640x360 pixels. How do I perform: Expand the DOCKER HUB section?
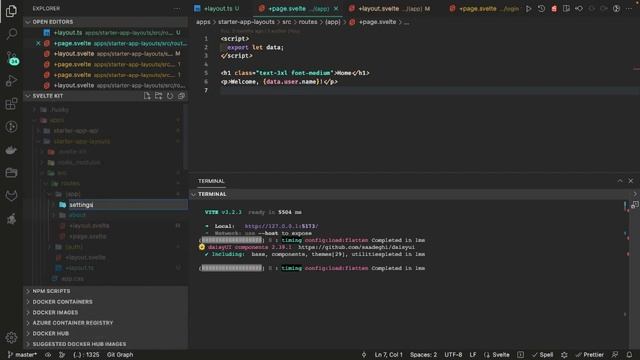click(105, 333)
